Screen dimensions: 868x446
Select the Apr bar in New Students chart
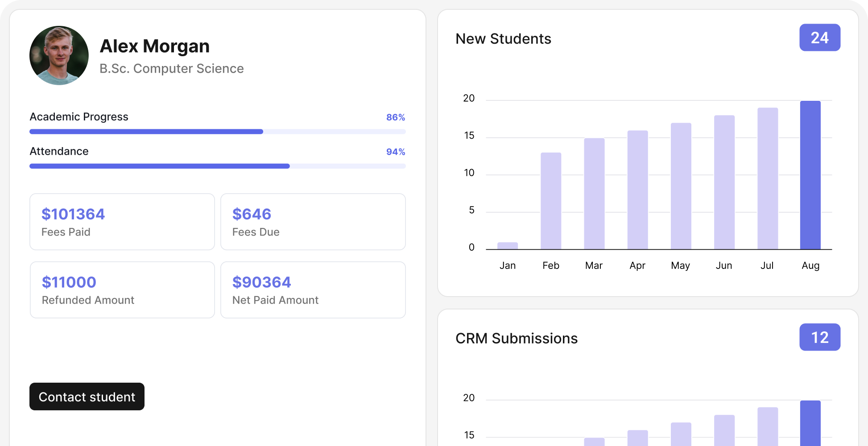pos(637,190)
